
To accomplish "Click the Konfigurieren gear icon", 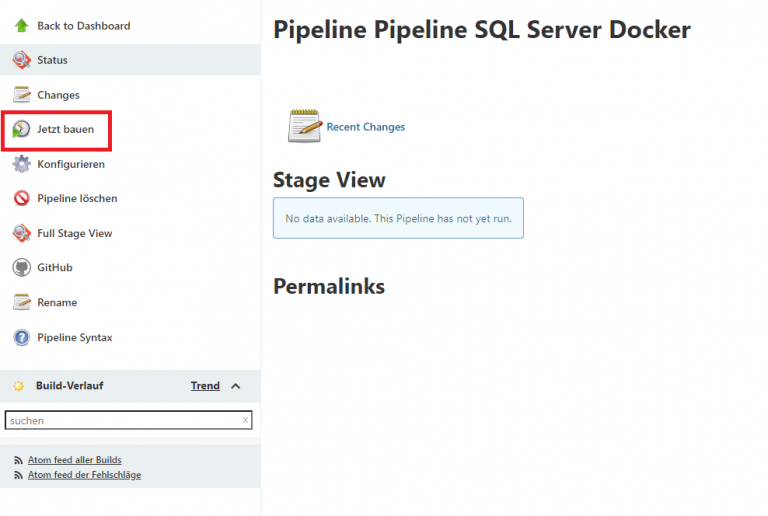I will (22, 164).
